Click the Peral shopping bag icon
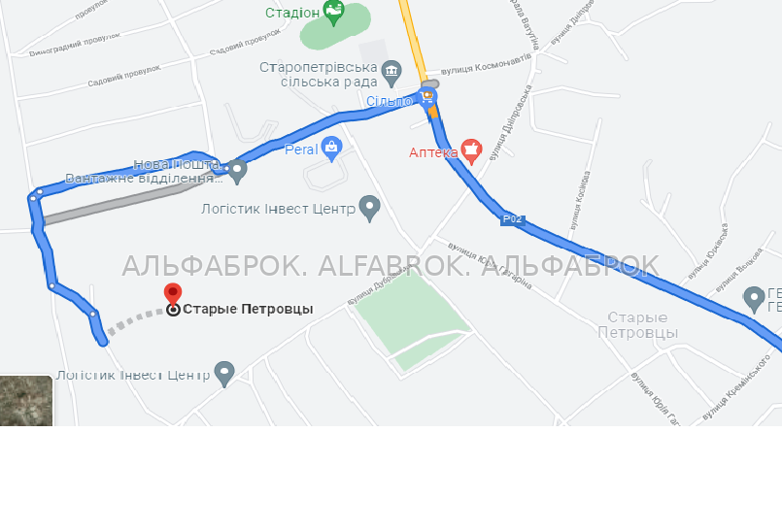Viewport: 782px width, 532px height. click(x=331, y=150)
